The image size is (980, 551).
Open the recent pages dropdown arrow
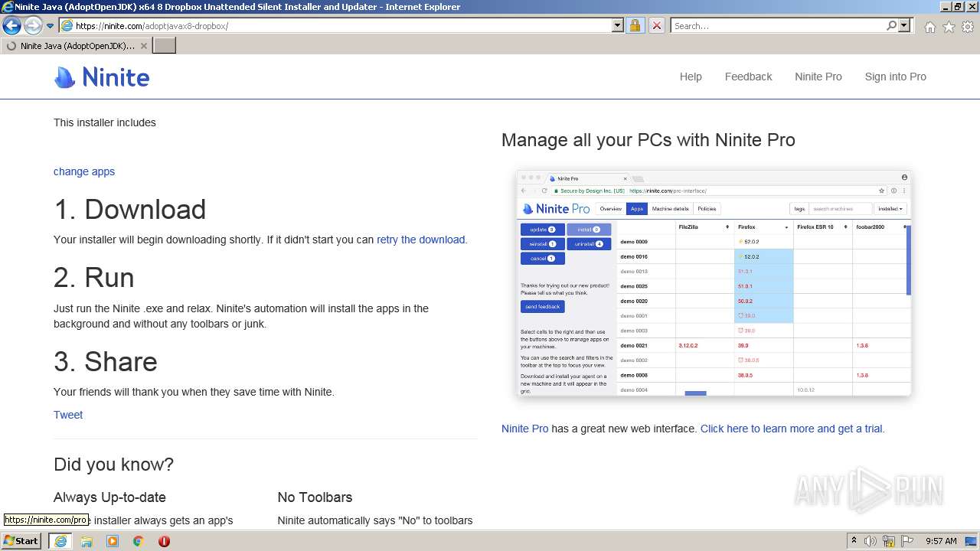click(51, 26)
